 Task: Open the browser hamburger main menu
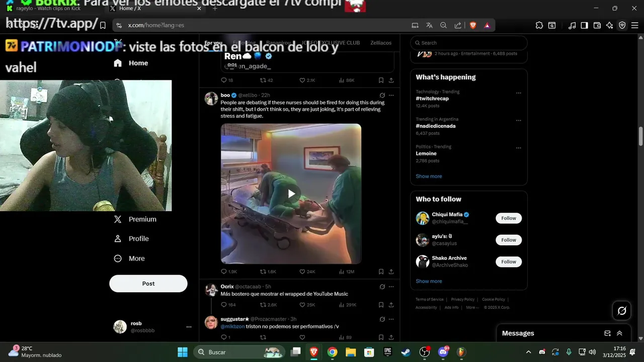tap(634, 25)
